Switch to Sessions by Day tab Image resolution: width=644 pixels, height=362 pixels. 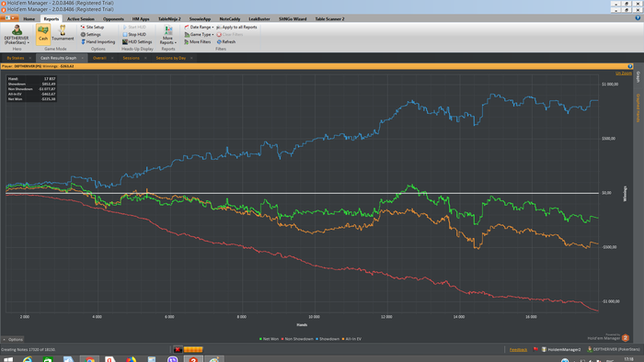(x=170, y=58)
